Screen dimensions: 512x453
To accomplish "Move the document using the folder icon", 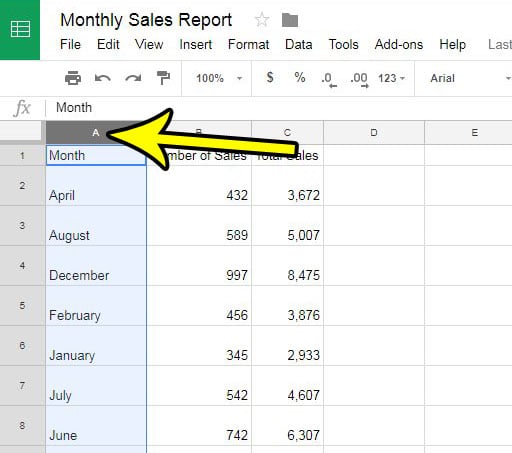I will (290, 20).
